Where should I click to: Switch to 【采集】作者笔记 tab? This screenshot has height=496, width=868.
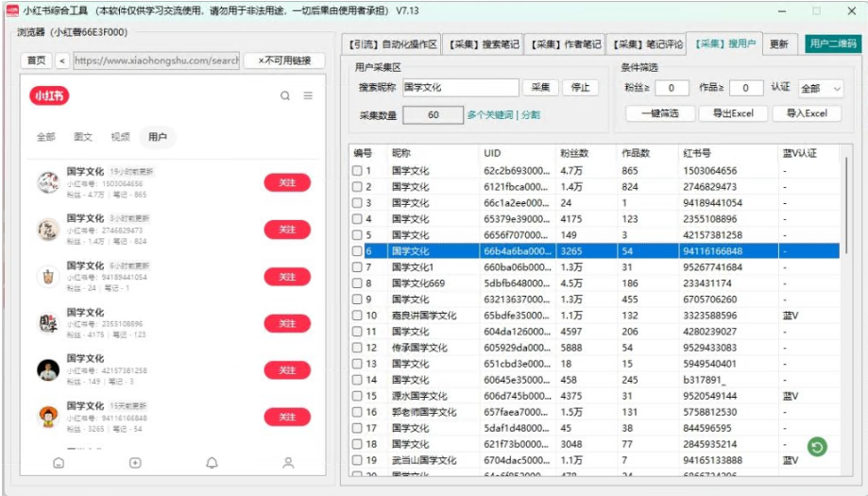click(565, 44)
